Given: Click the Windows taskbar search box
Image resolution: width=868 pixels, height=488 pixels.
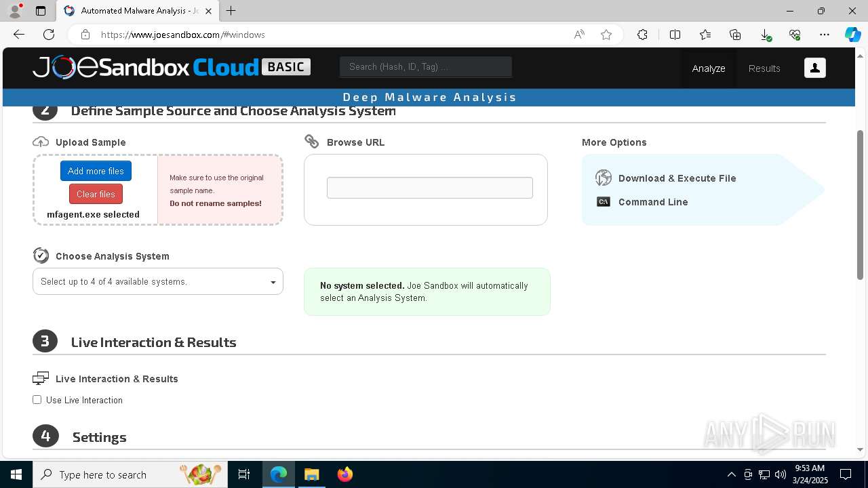Looking at the screenshot, I should point(130,474).
